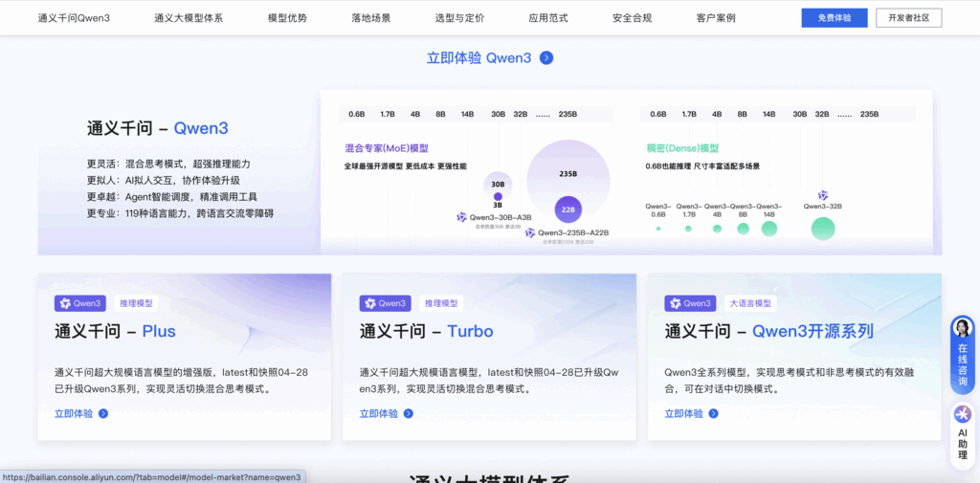The height and width of the screenshot is (483, 980).
Task: Click arrow icon in 通义千问 Plus card
Action: pos(103,413)
